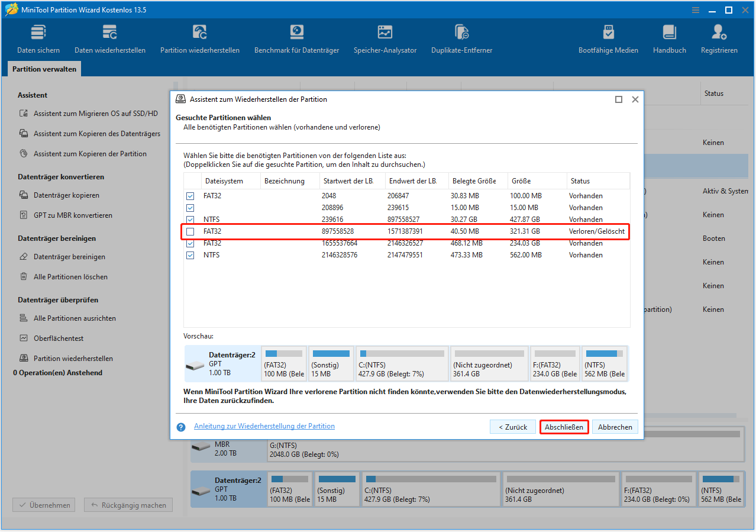Click the Abschließen button
The width and height of the screenshot is (756, 532).
point(563,426)
